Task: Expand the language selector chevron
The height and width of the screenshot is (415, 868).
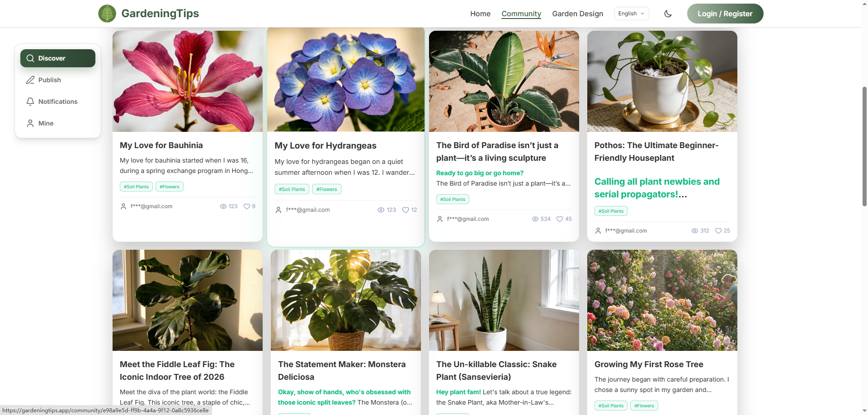Action: point(643,14)
